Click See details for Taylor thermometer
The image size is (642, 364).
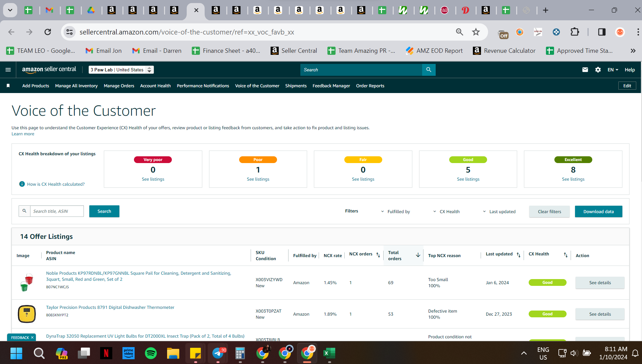tap(600, 314)
